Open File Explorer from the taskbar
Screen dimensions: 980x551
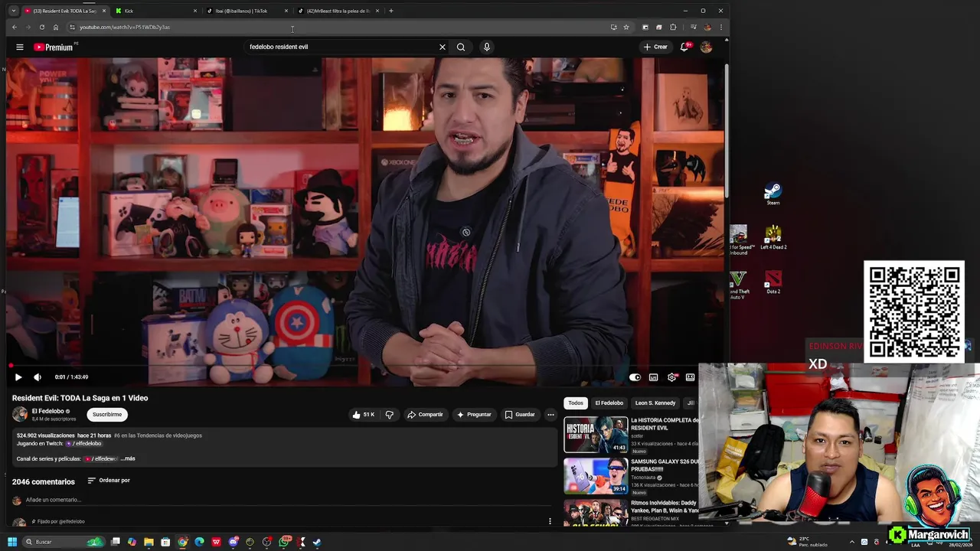[149, 542]
